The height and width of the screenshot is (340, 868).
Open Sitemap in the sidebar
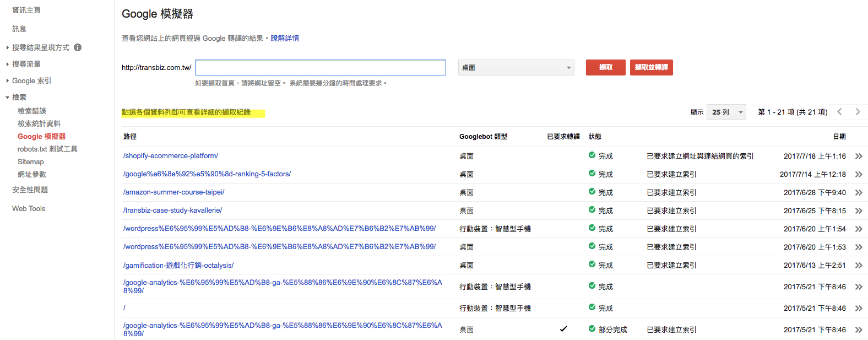click(31, 161)
